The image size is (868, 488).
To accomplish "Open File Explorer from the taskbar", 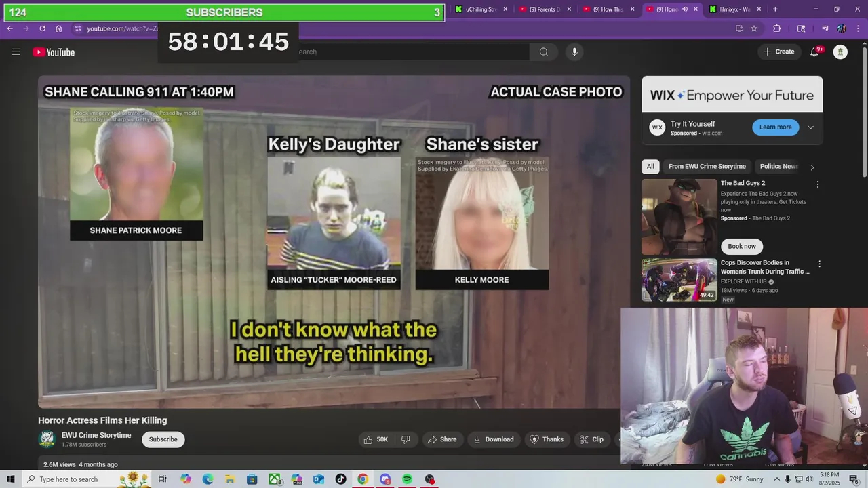I will pos(230,479).
